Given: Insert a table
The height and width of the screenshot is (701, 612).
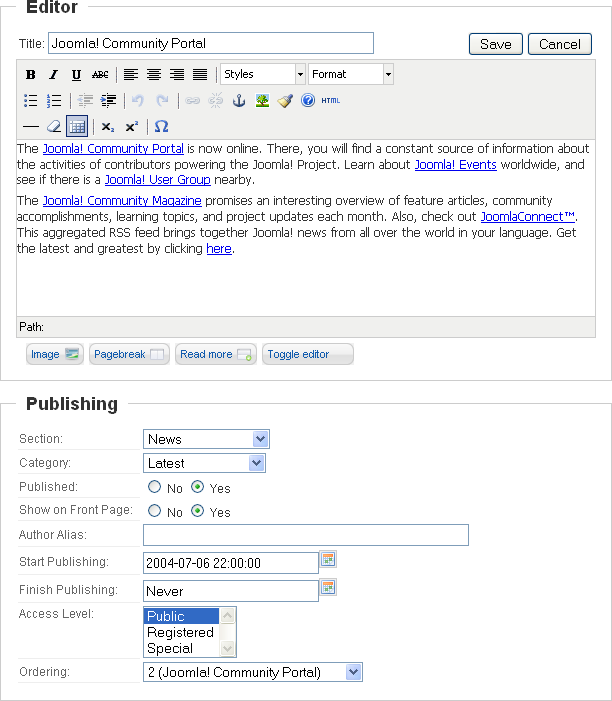Looking at the screenshot, I should 77,126.
